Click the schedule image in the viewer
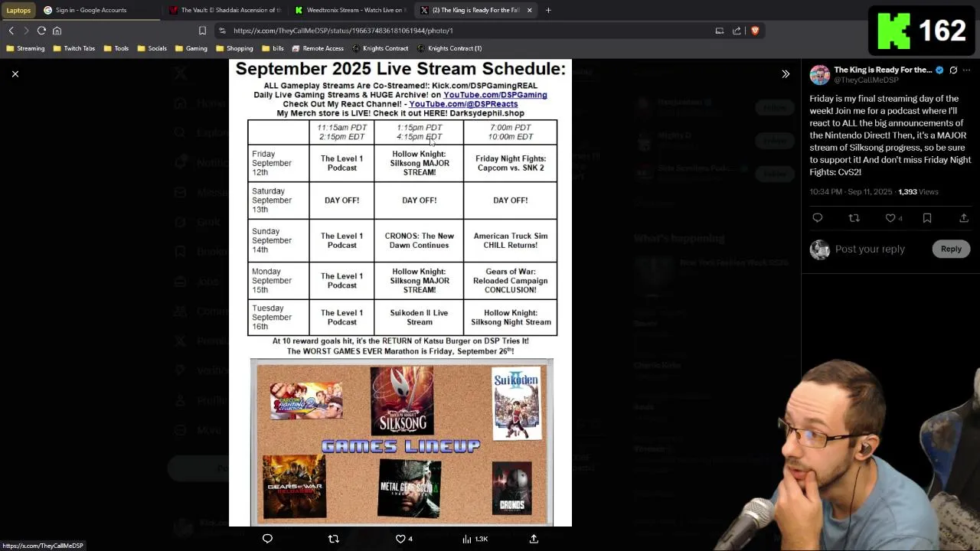The width and height of the screenshot is (980, 551). pyautogui.click(x=400, y=293)
